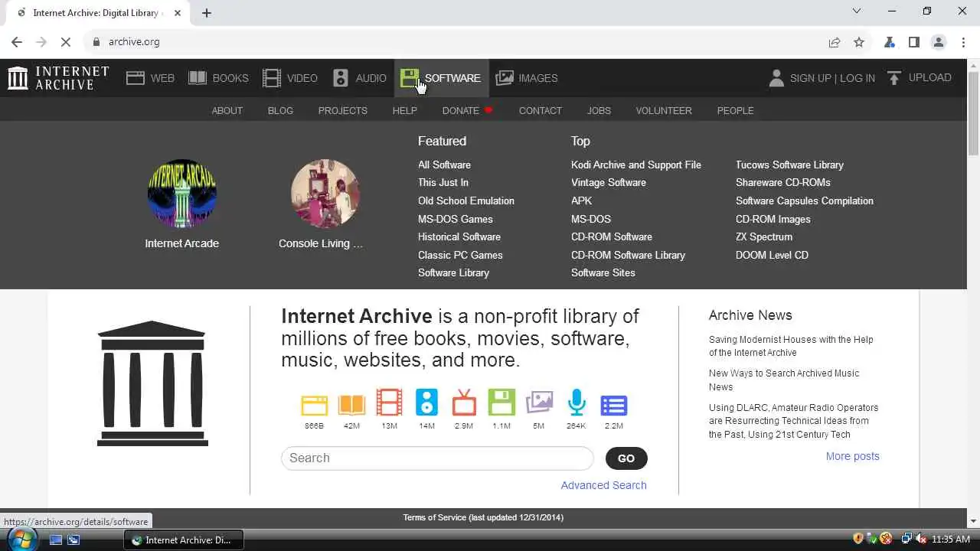
Task: Open a new browser tab
Action: click(x=207, y=12)
